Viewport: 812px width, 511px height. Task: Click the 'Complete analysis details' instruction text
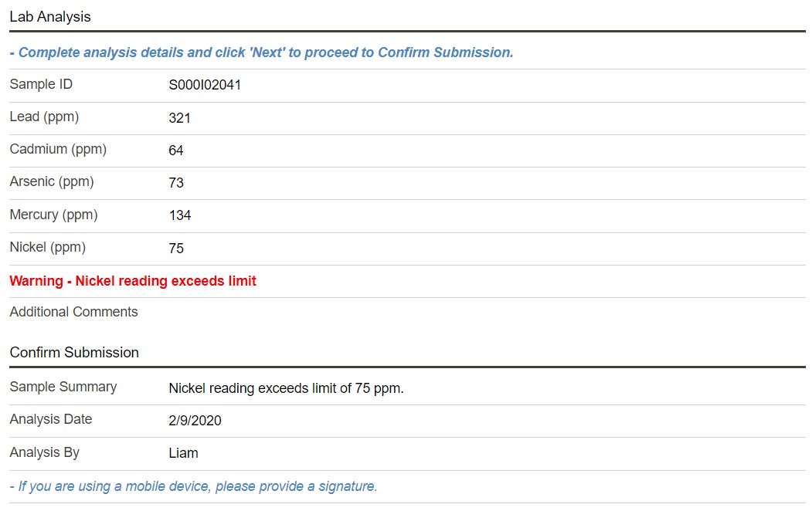coord(261,52)
